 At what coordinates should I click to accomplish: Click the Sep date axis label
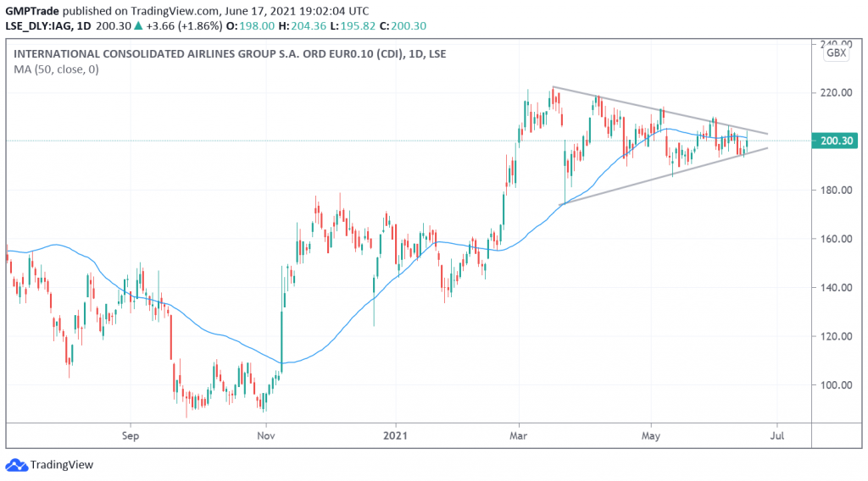[130, 435]
